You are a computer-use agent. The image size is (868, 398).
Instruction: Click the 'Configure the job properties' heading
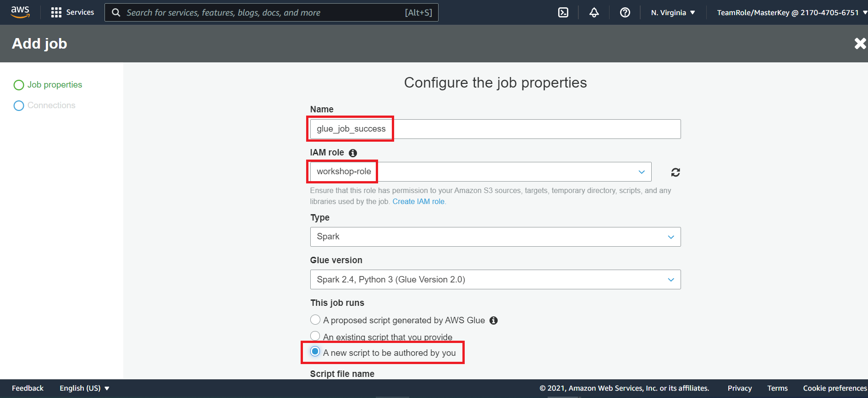click(495, 83)
